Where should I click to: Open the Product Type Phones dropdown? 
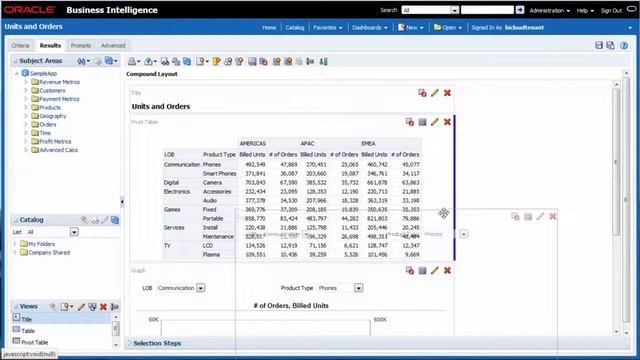[x=358, y=288]
